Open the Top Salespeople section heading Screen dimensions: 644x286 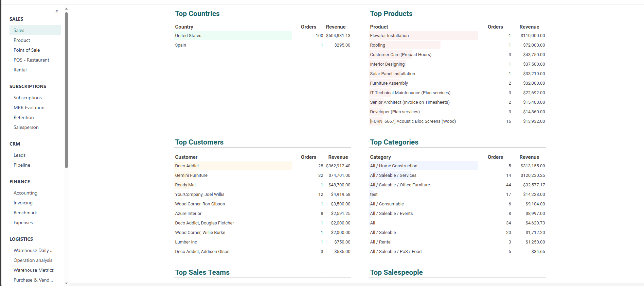[396, 272]
